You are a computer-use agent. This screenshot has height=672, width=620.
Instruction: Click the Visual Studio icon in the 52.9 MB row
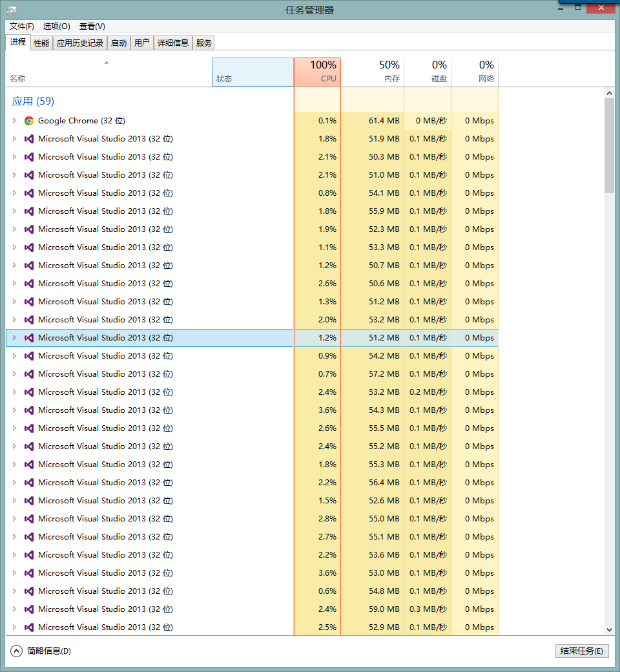click(28, 627)
